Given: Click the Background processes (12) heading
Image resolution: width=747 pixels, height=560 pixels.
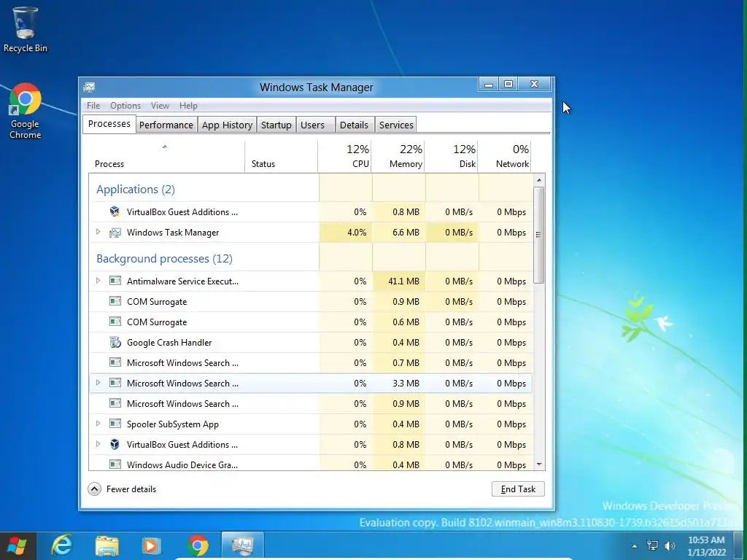Looking at the screenshot, I should [x=164, y=259].
